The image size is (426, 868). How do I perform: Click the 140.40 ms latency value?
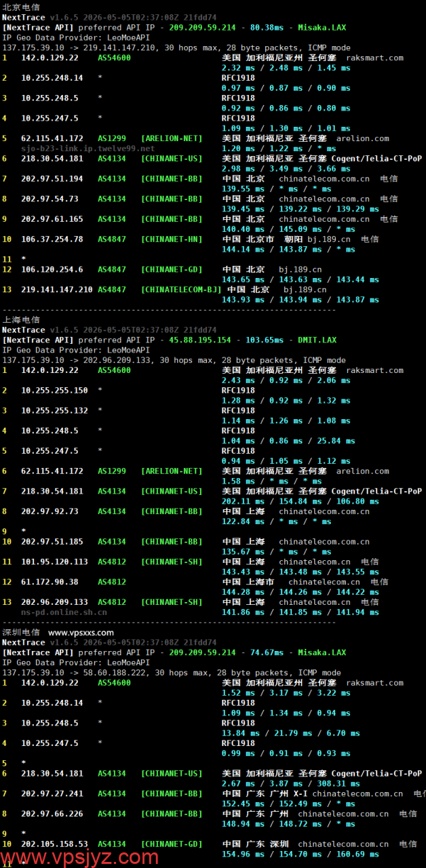click(x=243, y=229)
